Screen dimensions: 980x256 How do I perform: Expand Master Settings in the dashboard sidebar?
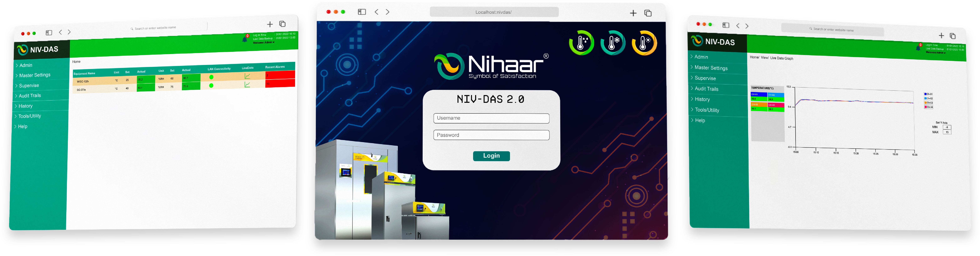(x=34, y=75)
